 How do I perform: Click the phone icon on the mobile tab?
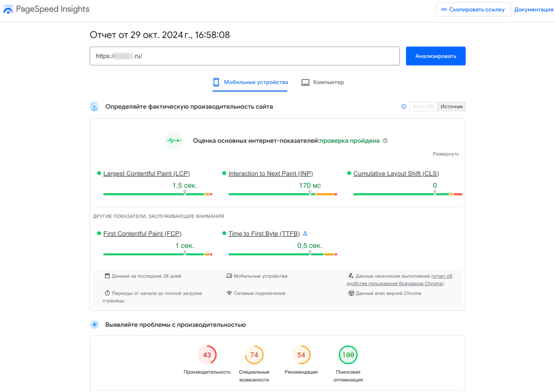[x=216, y=82]
